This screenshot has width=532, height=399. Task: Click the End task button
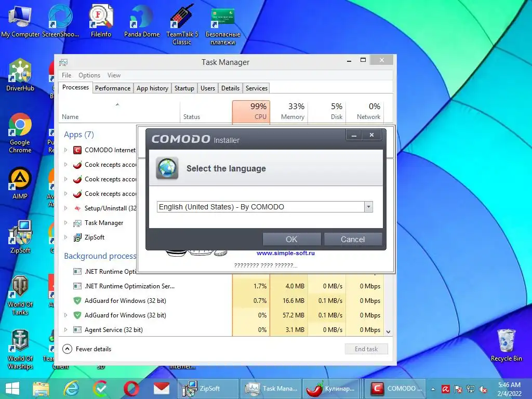[366, 349]
